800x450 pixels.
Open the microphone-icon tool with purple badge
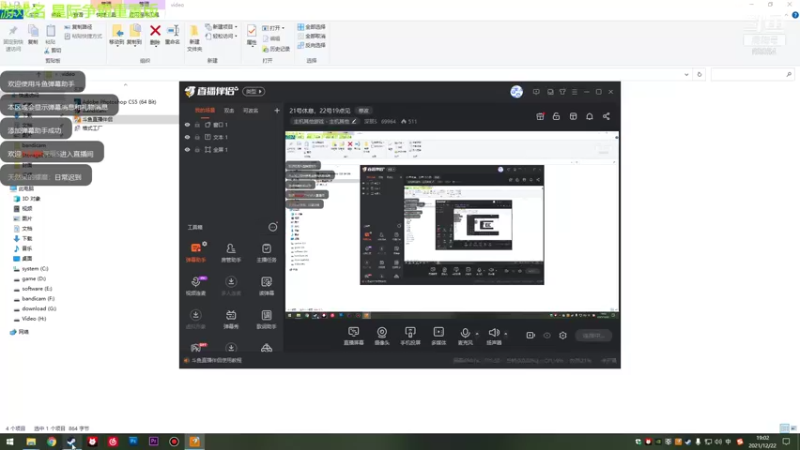click(195, 286)
